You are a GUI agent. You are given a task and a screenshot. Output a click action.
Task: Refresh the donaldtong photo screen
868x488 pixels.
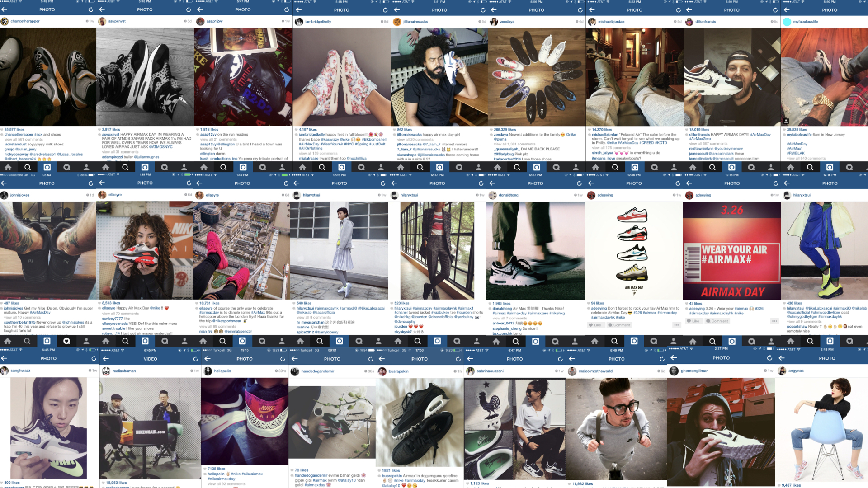[x=579, y=183]
